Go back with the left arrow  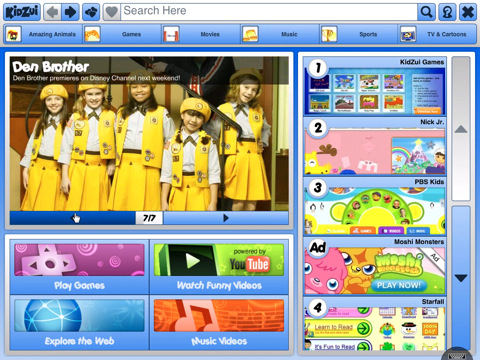click(x=52, y=12)
